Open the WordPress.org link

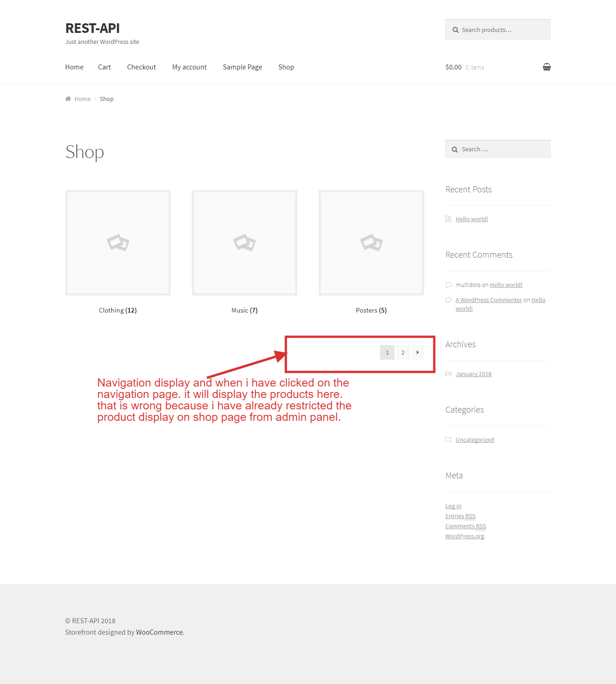point(465,536)
